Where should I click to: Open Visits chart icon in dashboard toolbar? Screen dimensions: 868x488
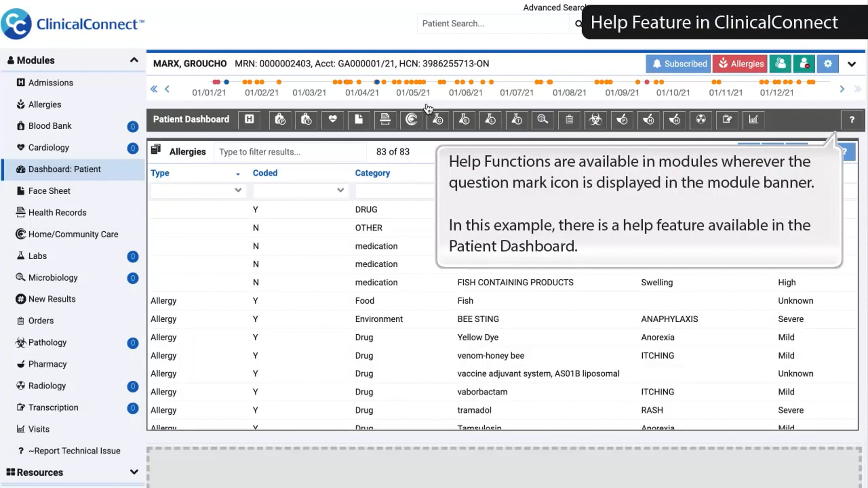(x=753, y=119)
